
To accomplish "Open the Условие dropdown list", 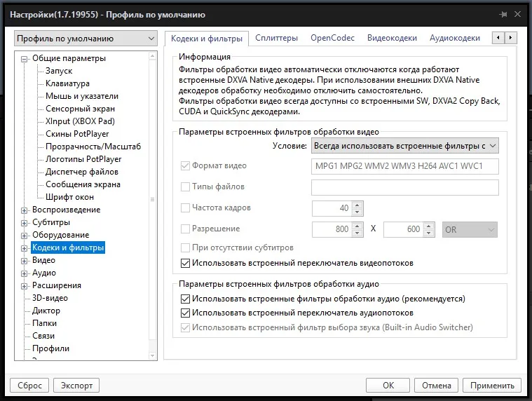I will coord(404,146).
